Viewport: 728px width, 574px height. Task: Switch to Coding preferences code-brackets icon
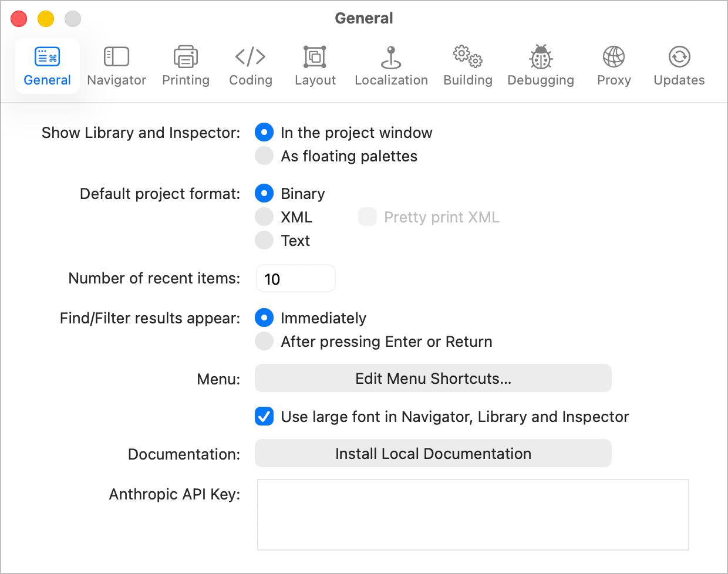coord(250,57)
